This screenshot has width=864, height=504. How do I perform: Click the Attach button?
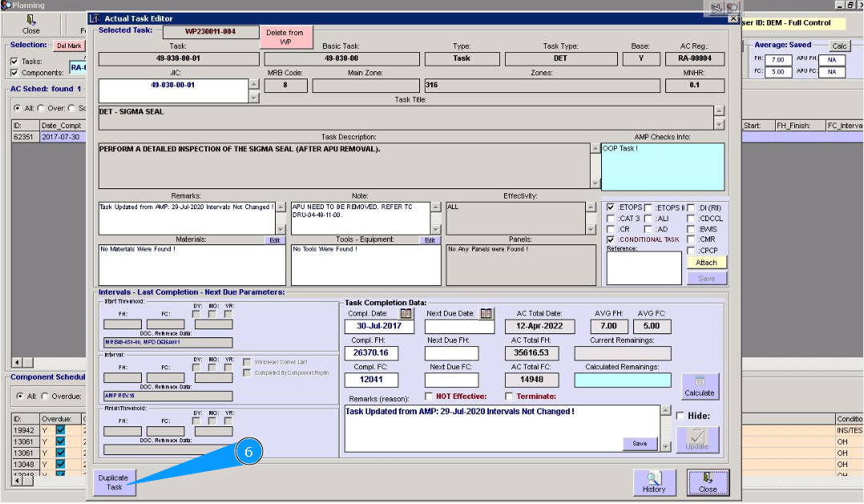[x=706, y=263]
